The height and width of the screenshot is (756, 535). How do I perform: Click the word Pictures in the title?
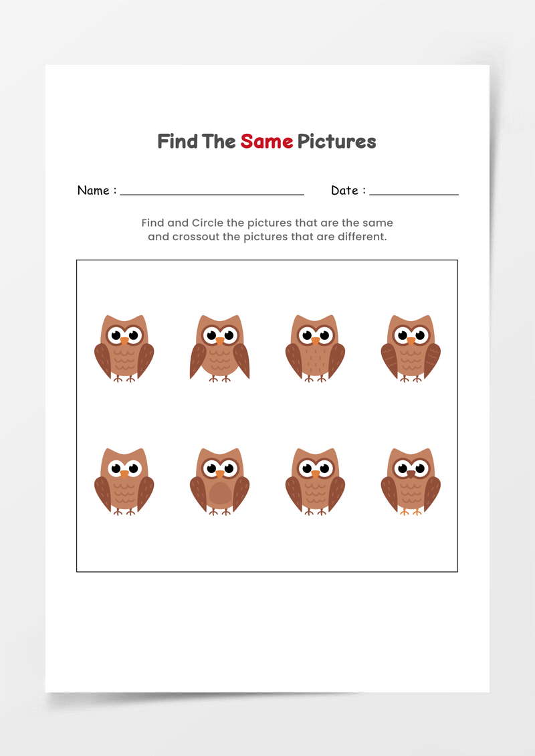[336, 141]
